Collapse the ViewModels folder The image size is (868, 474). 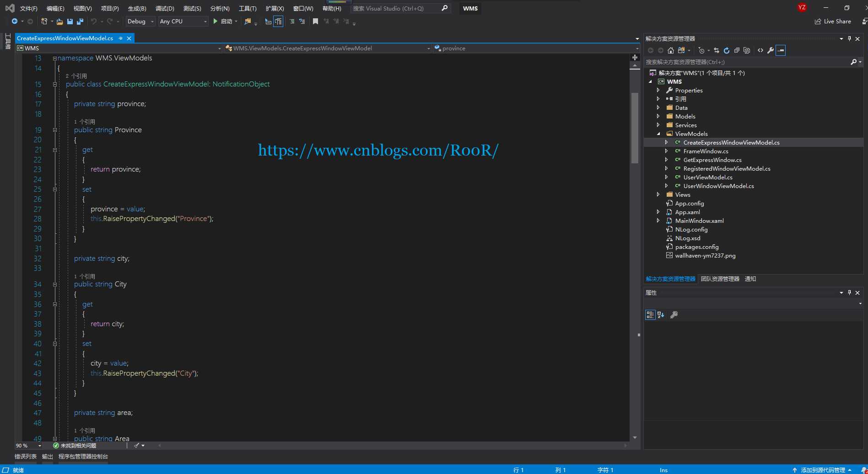pos(658,134)
